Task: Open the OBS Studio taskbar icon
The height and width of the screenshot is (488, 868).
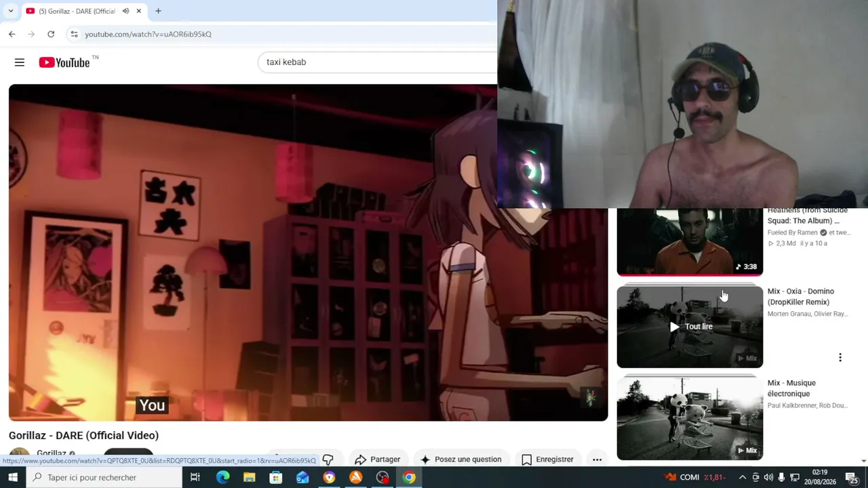Action: click(382, 477)
